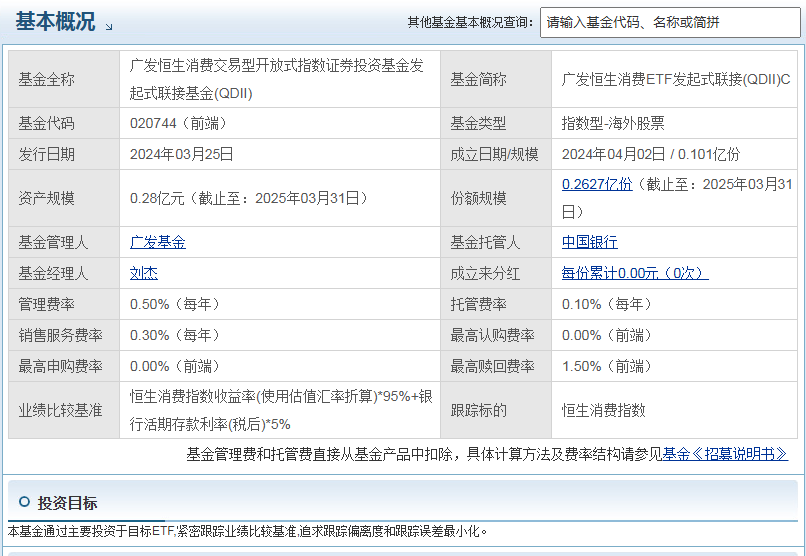The height and width of the screenshot is (556, 806).
Task: Select sales service fee 0.30%（每年）
Action: coord(176,336)
